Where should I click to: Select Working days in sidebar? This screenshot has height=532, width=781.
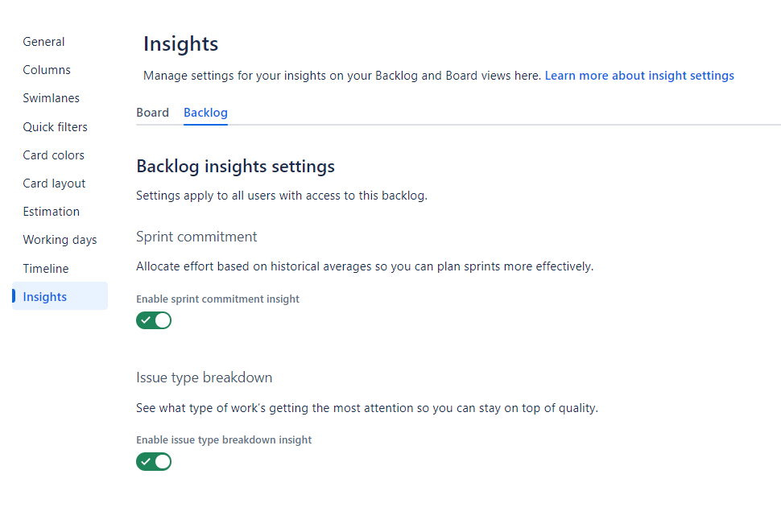tap(60, 240)
